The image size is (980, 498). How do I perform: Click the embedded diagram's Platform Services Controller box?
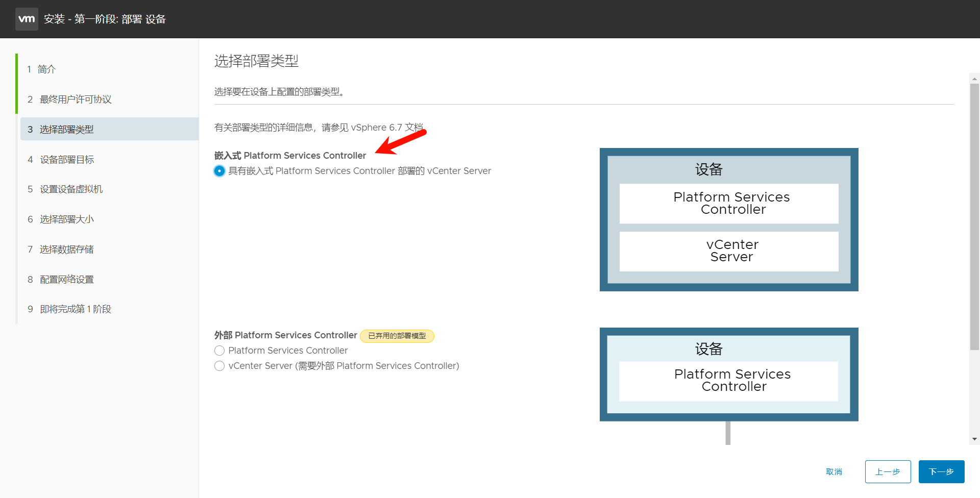(x=729, y=204)
